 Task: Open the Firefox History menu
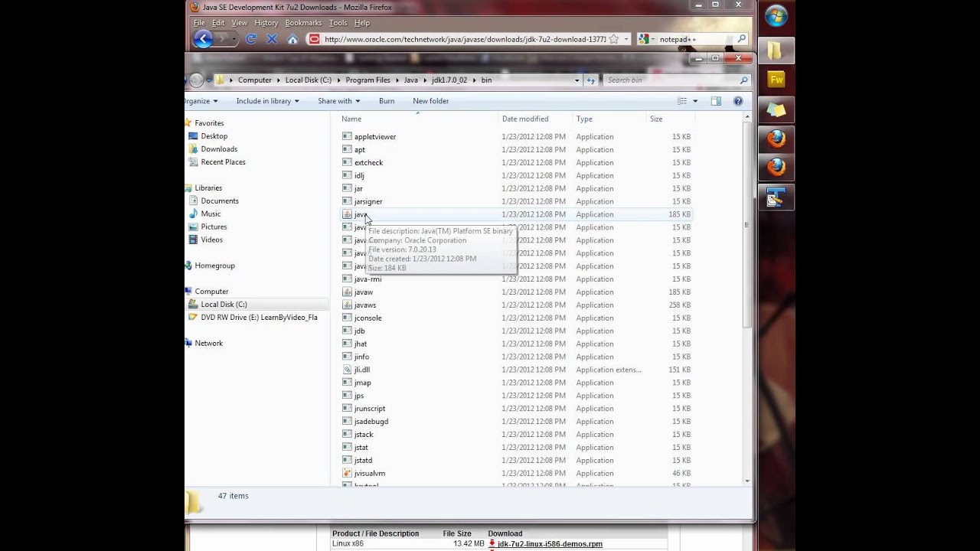pos(266,23)
